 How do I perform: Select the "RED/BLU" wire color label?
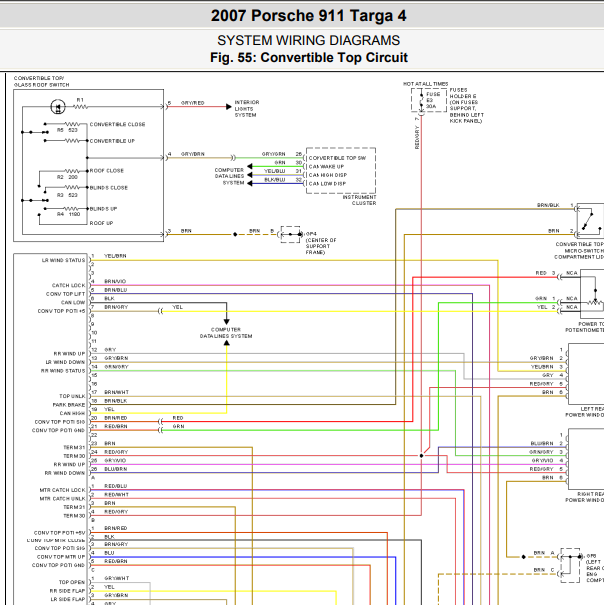click(x=115, y=486)
